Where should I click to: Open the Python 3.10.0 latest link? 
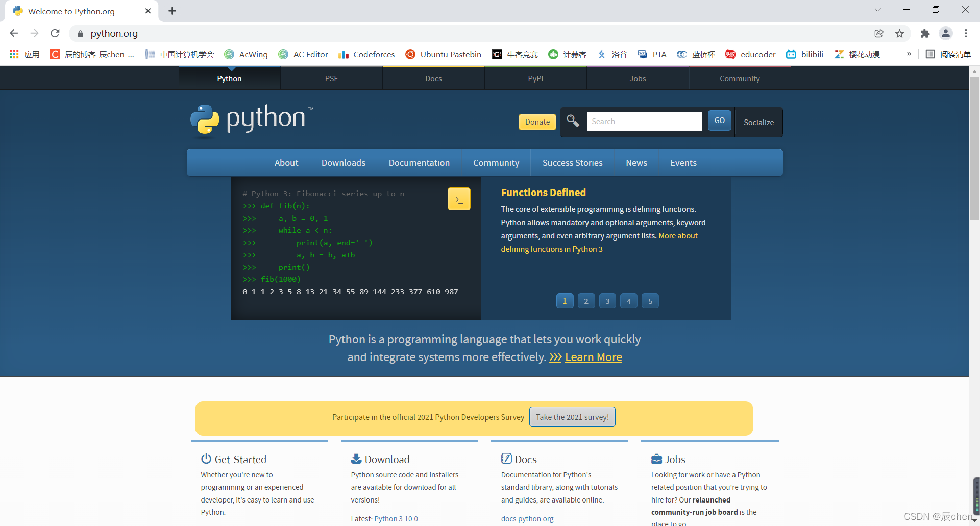396,519
